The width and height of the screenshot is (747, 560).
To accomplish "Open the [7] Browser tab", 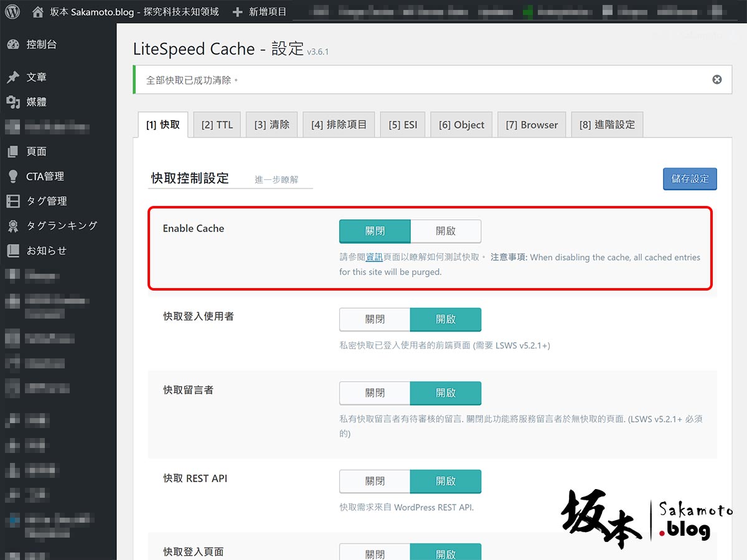I will [532, 124].
